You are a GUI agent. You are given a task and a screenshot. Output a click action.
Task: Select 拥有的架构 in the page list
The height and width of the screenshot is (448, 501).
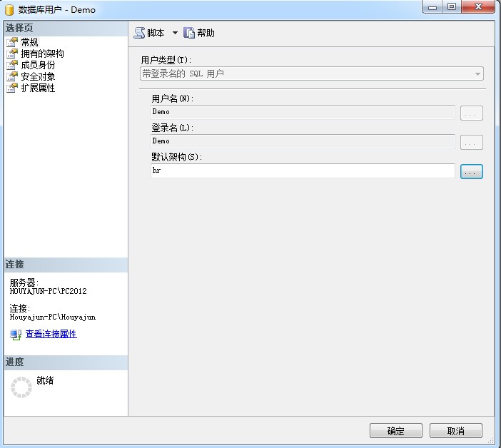42,54
